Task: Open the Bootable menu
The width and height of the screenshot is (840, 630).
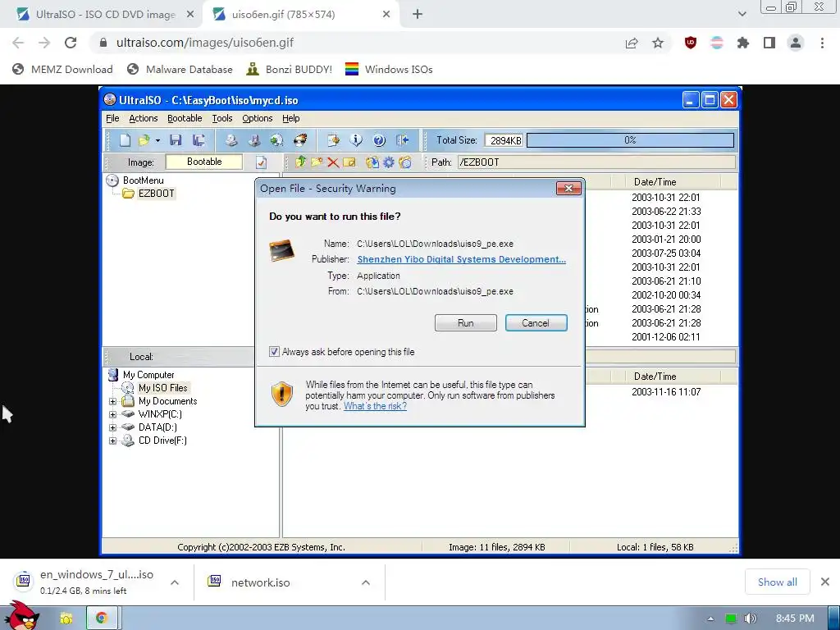Action: click(185, 118)
